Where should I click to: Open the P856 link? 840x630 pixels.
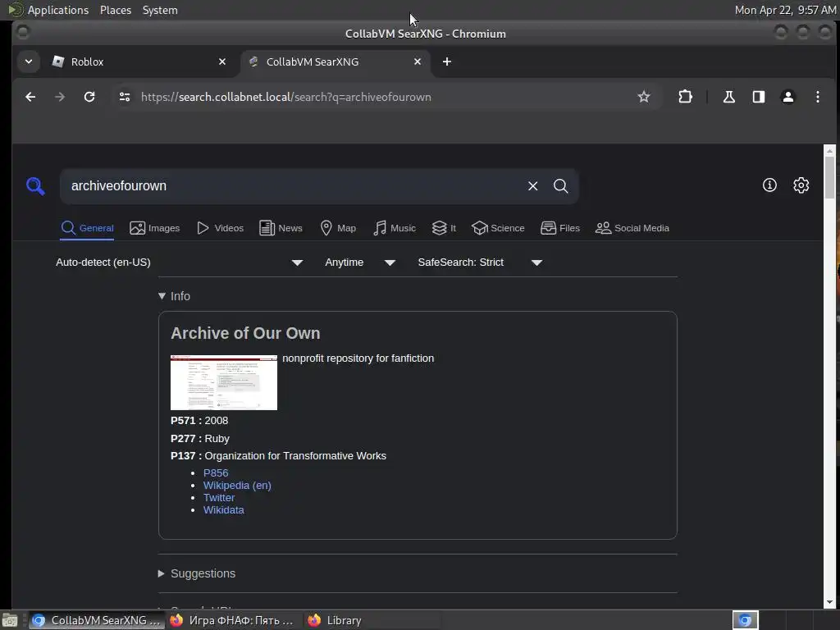pyautogui.click(x=216, y=473)
